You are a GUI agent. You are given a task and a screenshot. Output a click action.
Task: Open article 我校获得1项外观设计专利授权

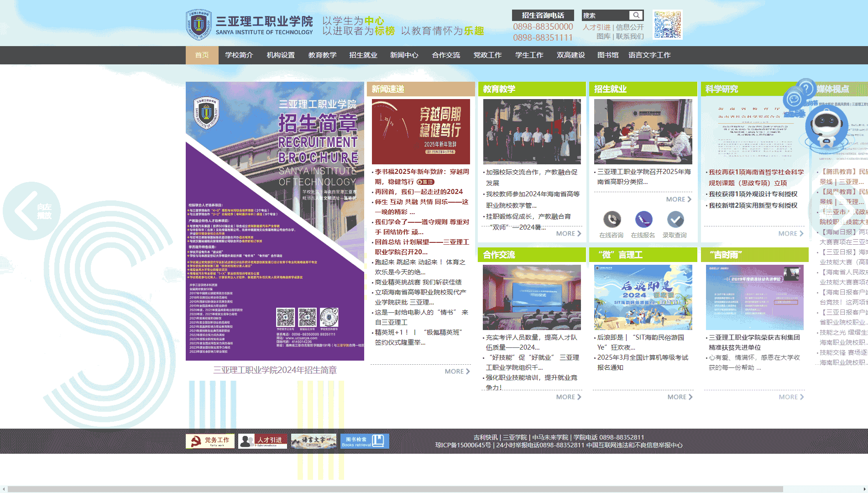753,194
